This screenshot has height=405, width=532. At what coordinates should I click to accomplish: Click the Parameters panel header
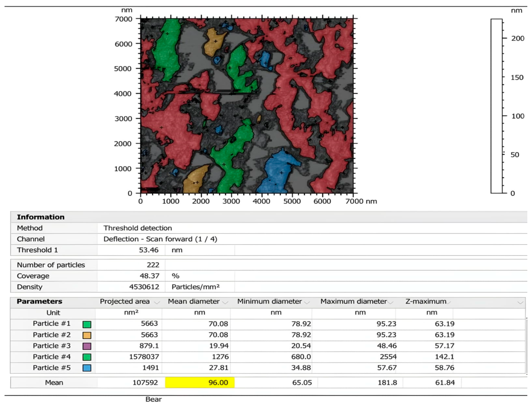[40, 301]
